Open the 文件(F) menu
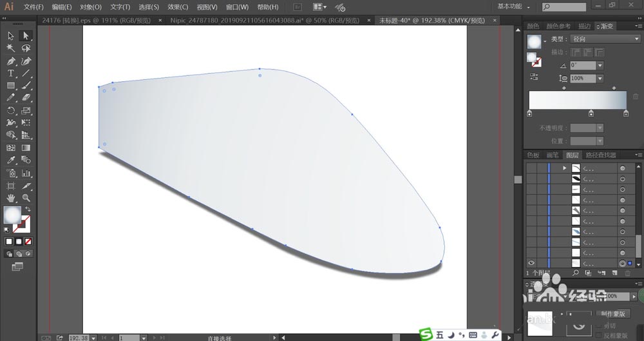Screen dimensions: 644x341 click(x=33, y=7)
